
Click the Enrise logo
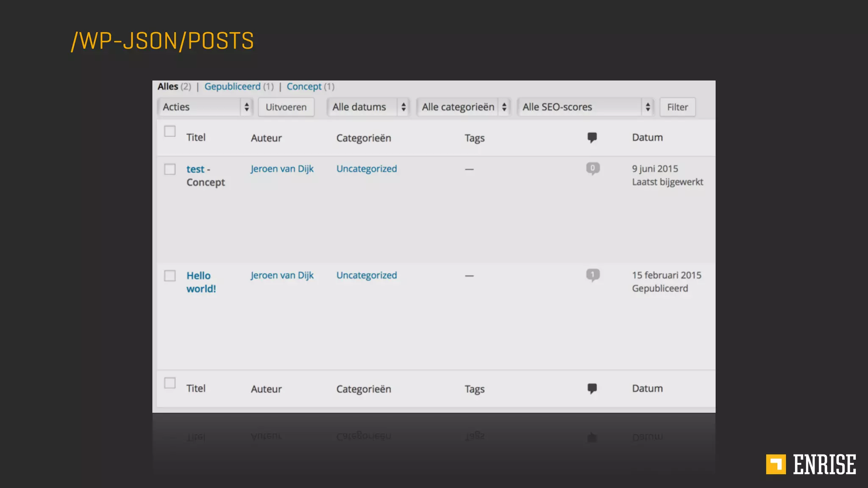coord(811,464)
